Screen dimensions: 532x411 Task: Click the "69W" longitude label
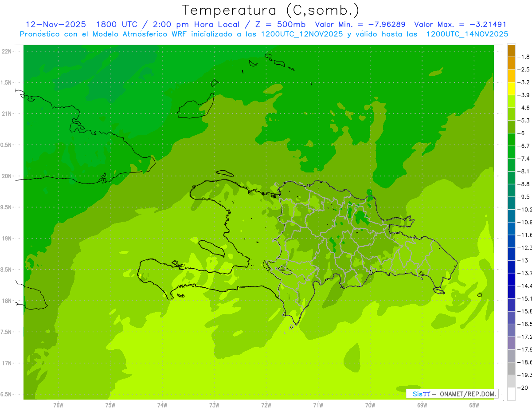(422, 405)
